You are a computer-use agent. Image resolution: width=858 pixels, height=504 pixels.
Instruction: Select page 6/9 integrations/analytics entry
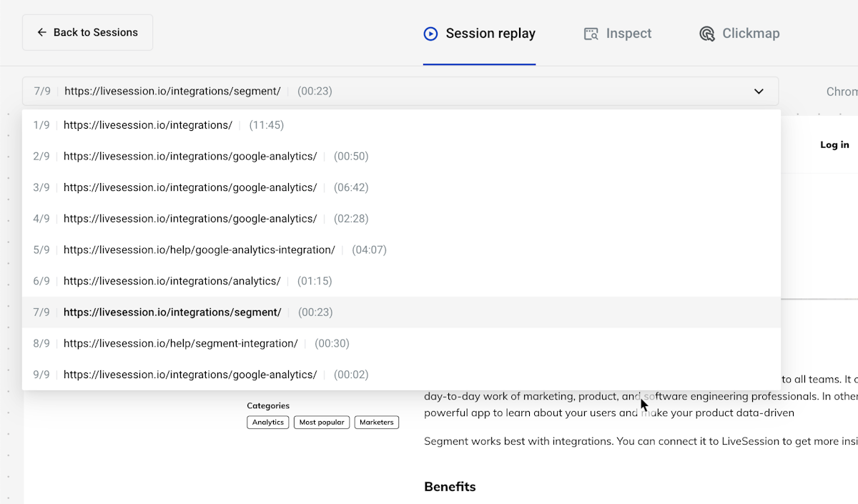(x=172, y=281)
